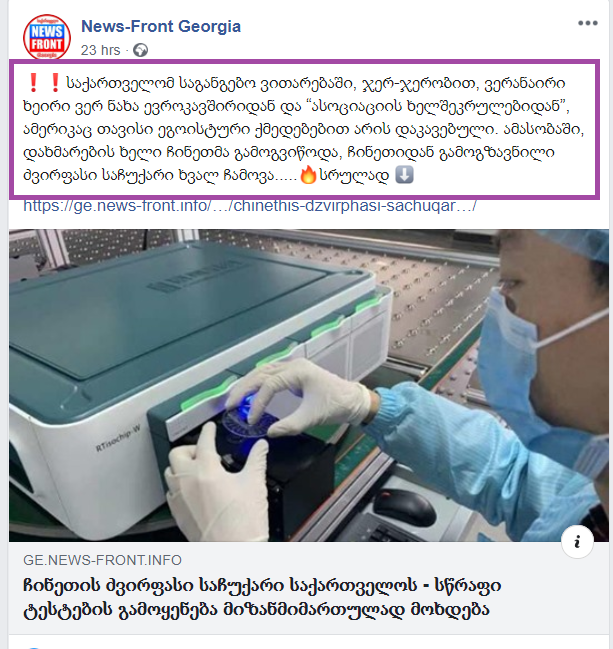This screenshot has width=613, height=649.
Task: Click the სრულად word after fire emoji
Action: tap(354, 175)
